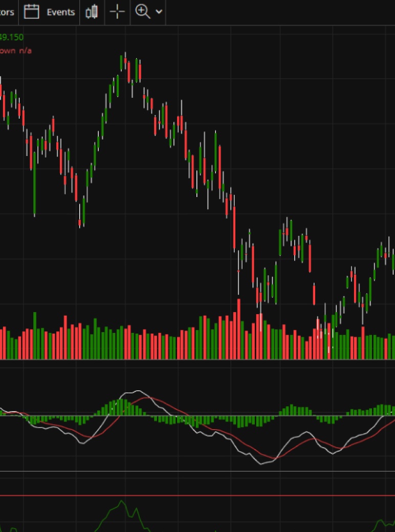Click the green 49.150 price value

pos(11,37)
